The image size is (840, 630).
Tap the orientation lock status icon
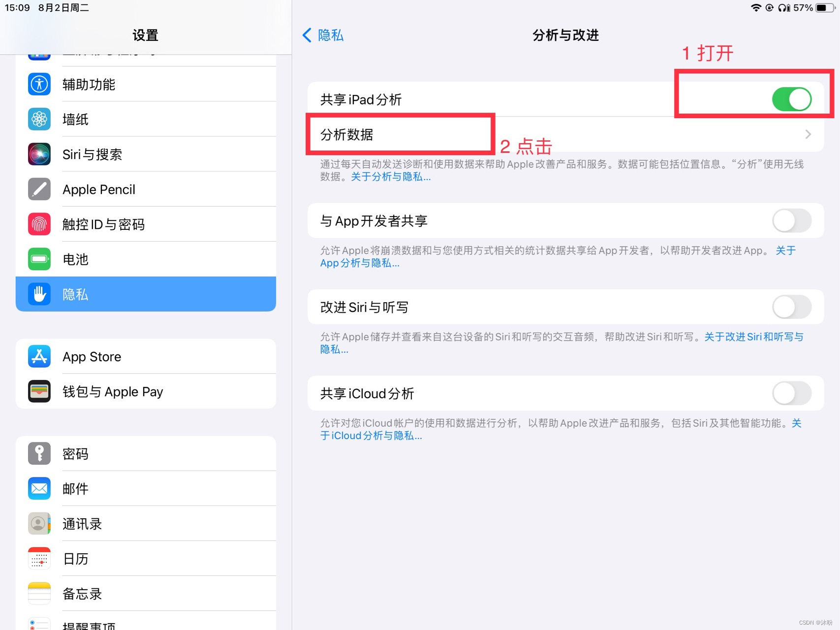coord(770,7)
